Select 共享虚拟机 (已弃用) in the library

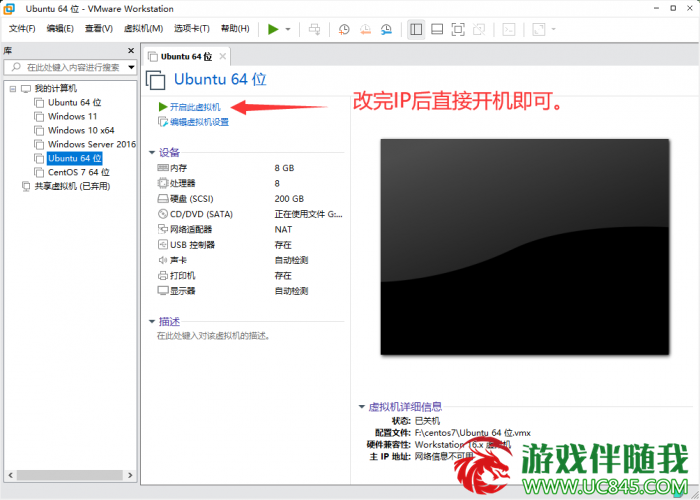point(72,186)
